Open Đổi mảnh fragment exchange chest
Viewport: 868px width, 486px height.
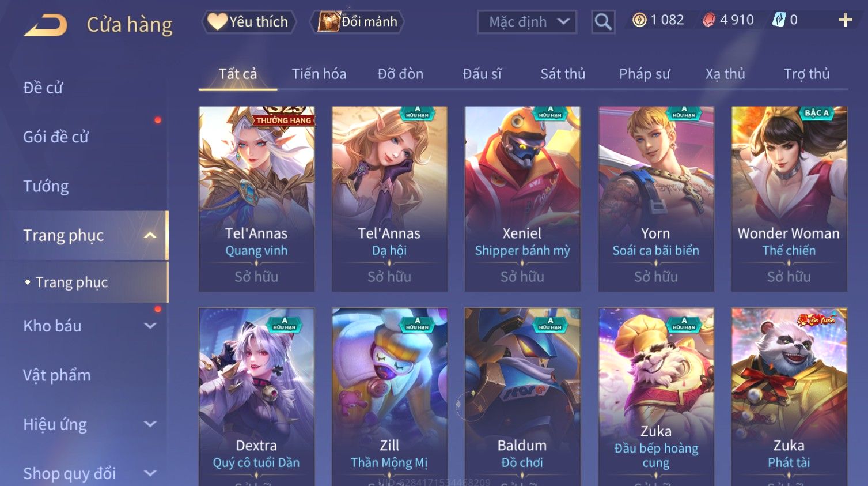[x=357, y=22]
